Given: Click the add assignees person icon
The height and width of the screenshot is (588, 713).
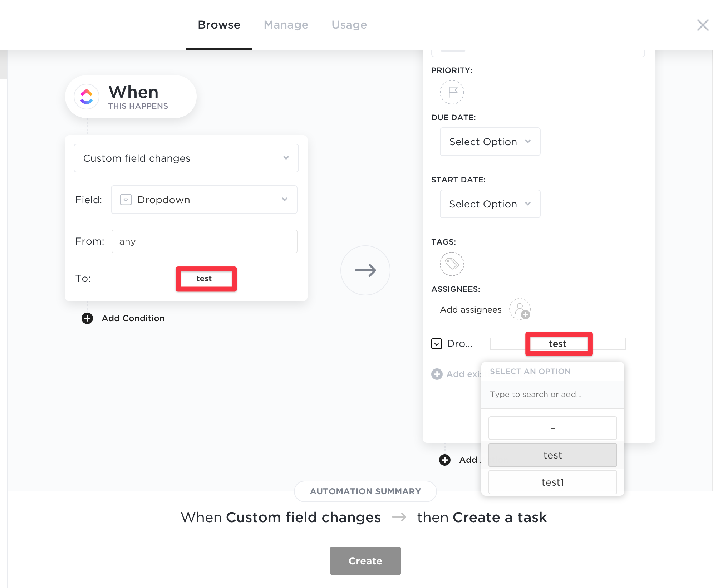Looking at the screenshot, I should click(x=520, y=309).
